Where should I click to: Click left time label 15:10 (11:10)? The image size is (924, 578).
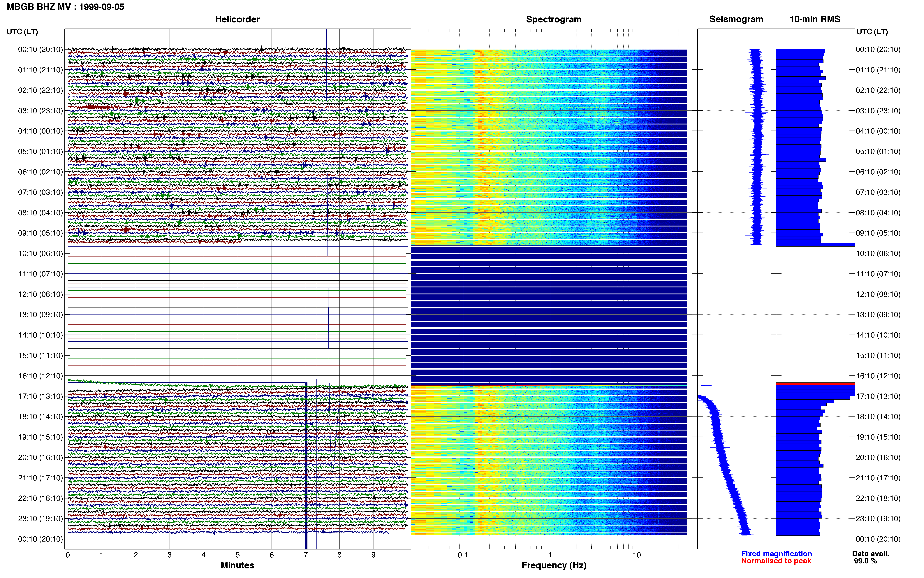coord(41,356)
